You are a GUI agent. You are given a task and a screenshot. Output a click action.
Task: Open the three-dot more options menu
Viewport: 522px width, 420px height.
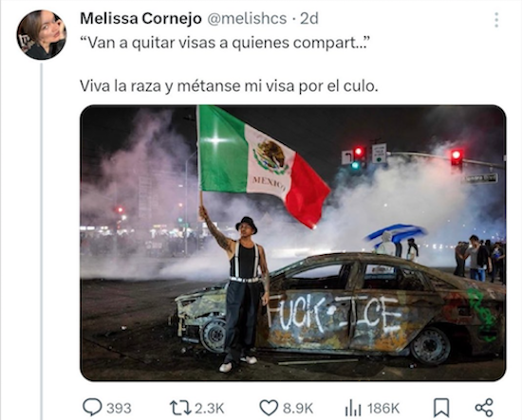pos(496,20)
